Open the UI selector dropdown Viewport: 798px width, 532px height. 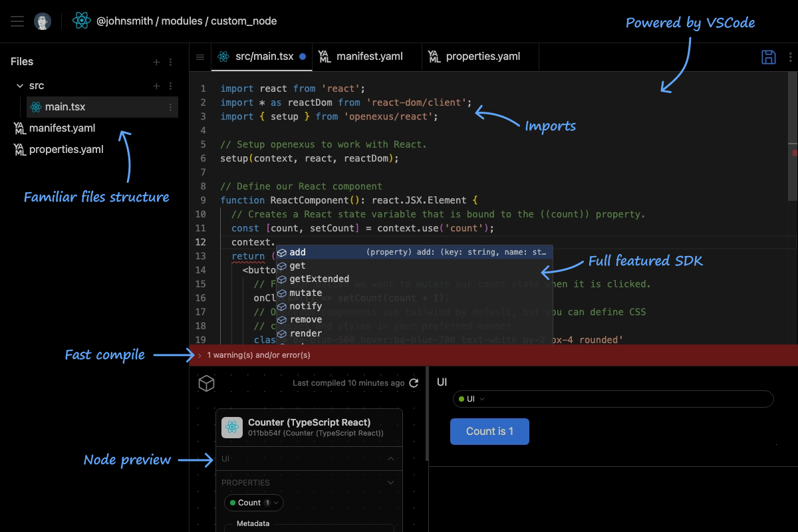(613, 399)
